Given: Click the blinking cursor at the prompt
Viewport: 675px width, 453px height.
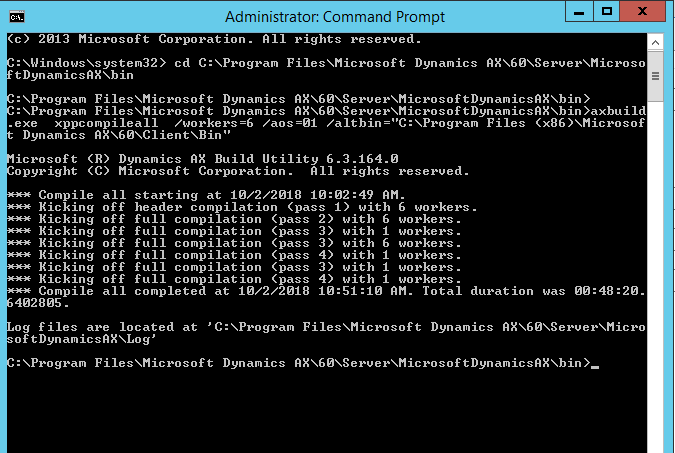Looking at the screenshot, I should 595,365.
